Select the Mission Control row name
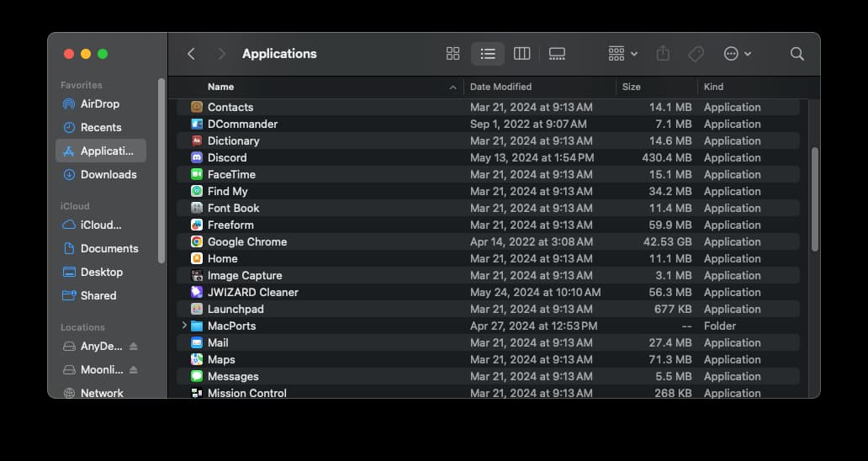 point(247,393)
